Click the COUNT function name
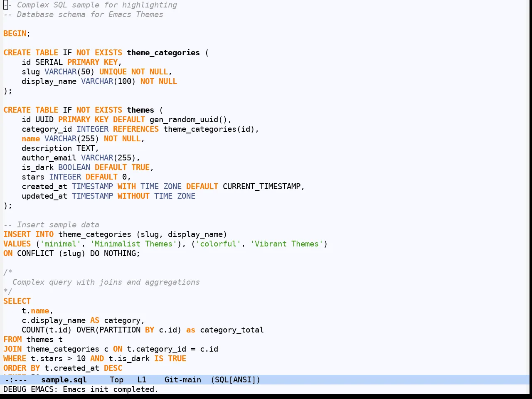 [33, 330]
